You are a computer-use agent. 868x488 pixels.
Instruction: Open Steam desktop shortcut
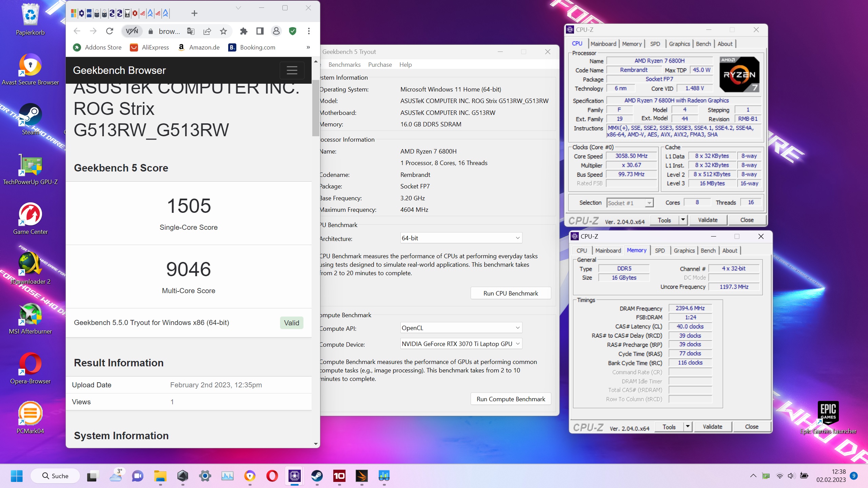(30, 119)
